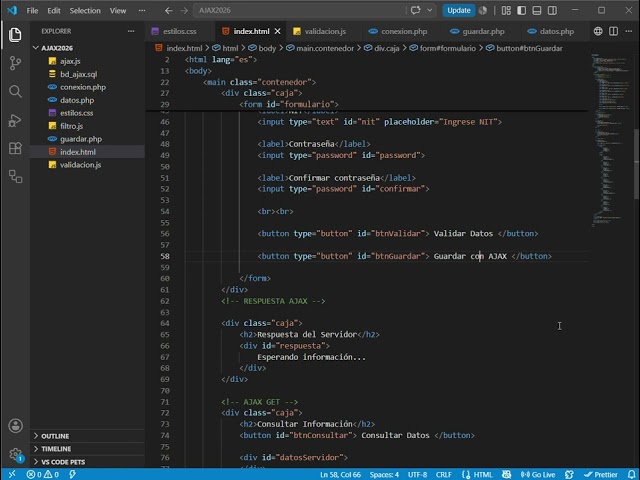This screenshot has height=480, width=640.
Task: Switch to the validacion.js tab
Action: (325, 31)
